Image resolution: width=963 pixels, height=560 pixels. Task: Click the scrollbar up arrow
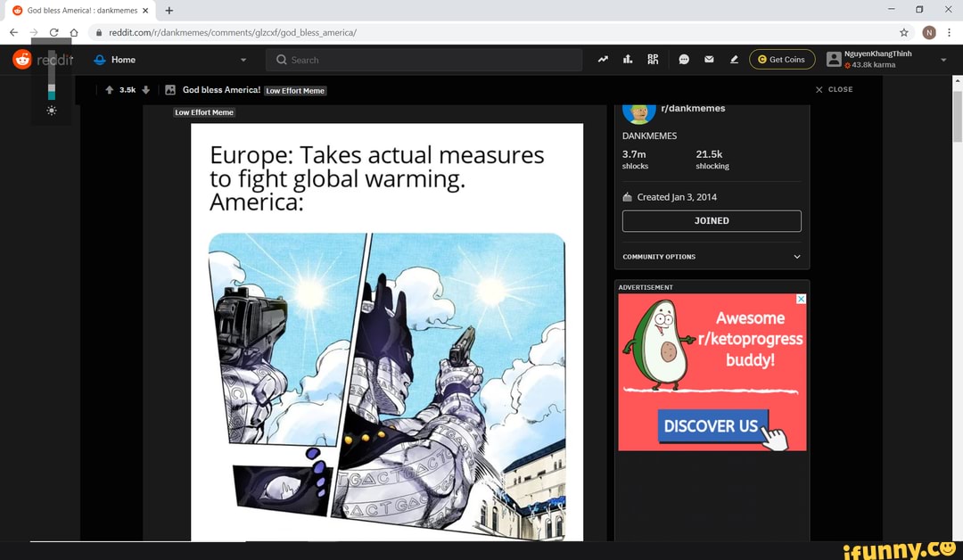(957, 80)
